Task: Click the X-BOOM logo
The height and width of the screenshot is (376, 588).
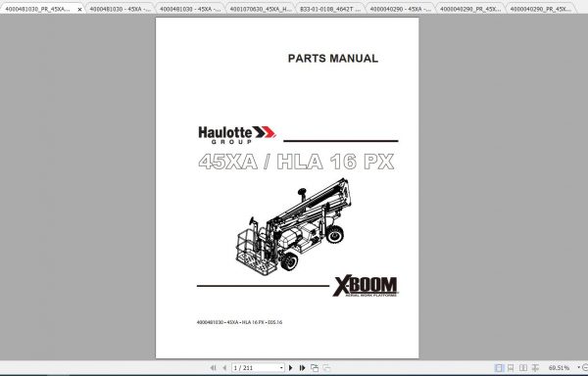Action: point(366,287)
